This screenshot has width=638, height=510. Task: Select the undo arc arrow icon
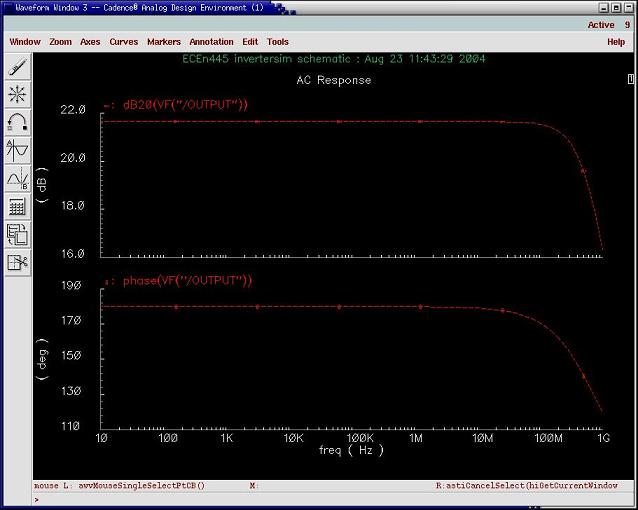[x=17, y=123]
